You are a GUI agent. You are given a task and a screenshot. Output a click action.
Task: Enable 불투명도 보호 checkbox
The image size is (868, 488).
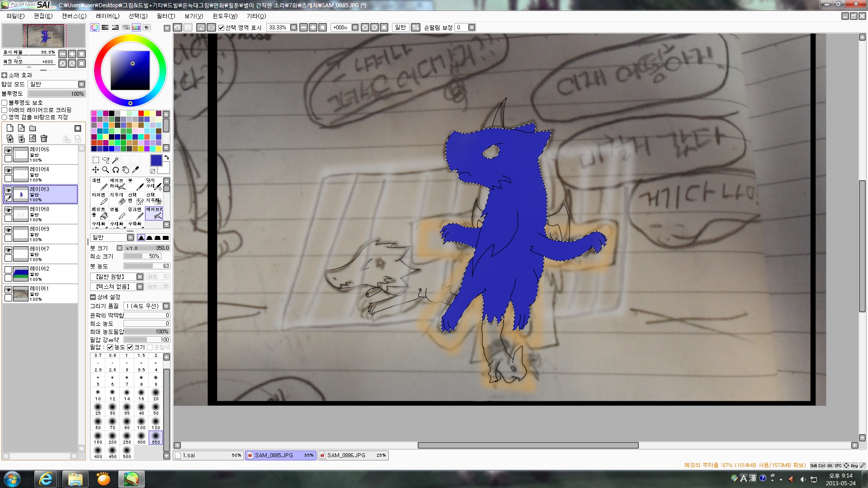(5, 103)
